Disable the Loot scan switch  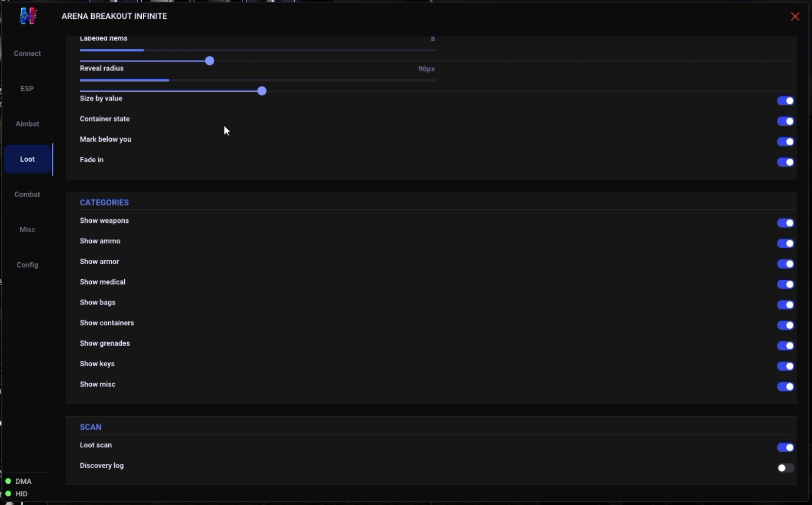click(786, 447)
